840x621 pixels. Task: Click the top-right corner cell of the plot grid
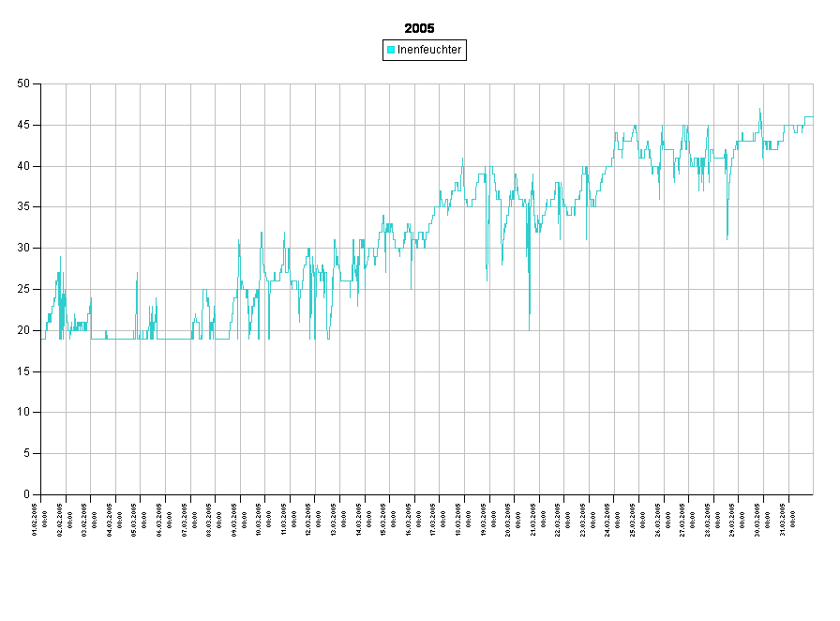[801, 104]
